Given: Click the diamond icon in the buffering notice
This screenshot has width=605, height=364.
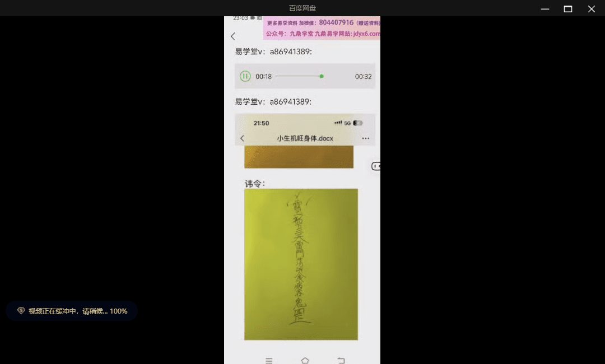Looking at the screenshot, I should (21, 311).
